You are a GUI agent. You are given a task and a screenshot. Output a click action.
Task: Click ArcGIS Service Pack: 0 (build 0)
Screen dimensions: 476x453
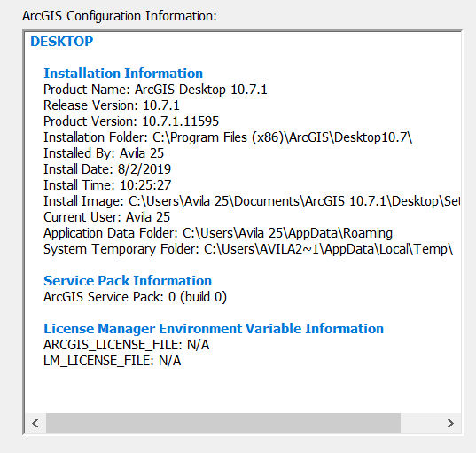coord(135,297)
